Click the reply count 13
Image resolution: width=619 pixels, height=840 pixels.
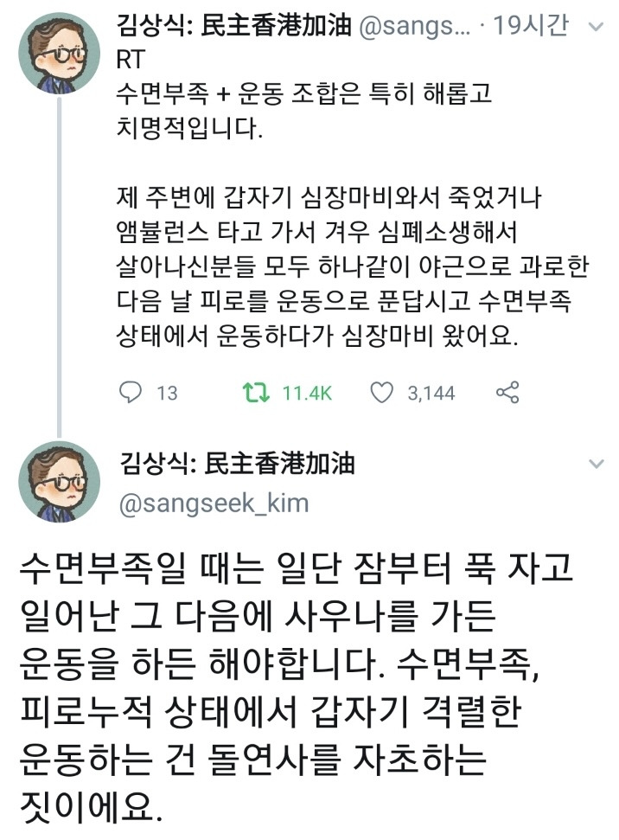[167, 394]
